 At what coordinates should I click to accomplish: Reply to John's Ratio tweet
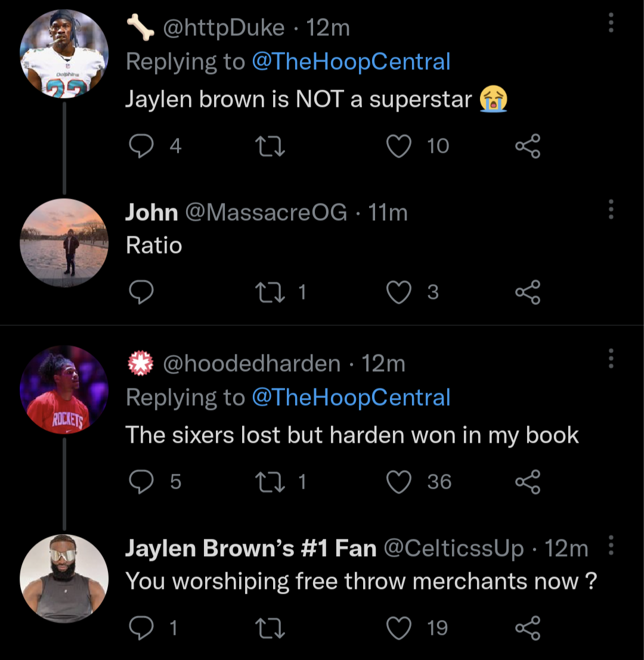[x=142, y=292]
